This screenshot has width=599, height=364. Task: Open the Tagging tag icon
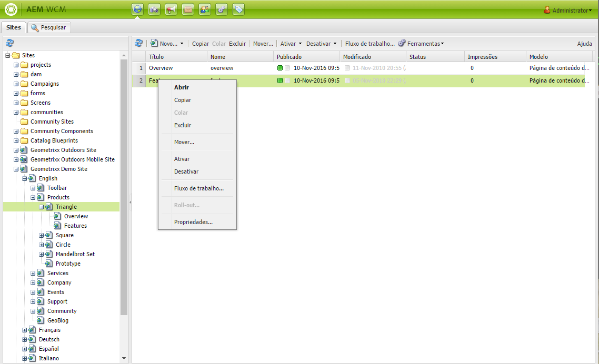[x=238, y=9]
